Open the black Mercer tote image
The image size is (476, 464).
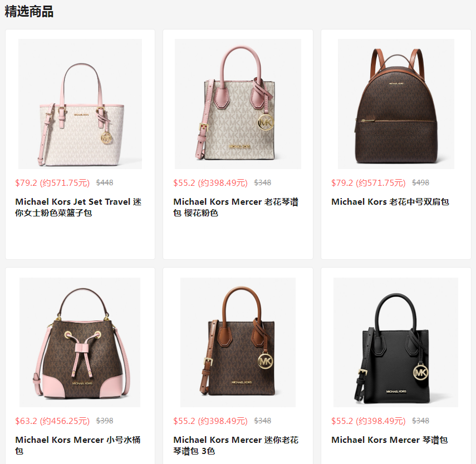[396, 342]
